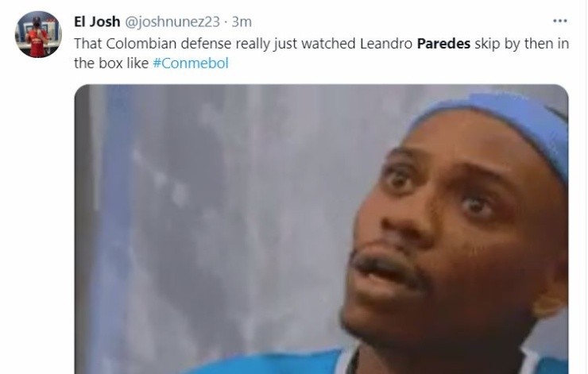Open the three-dot more options menu
The width and height of the screenshot is (588, 374).
pos(560,21)
